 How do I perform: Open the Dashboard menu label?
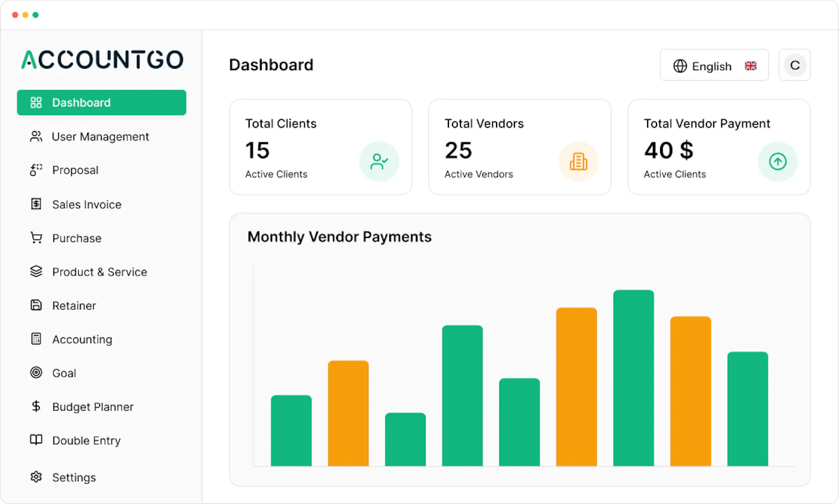81,103
